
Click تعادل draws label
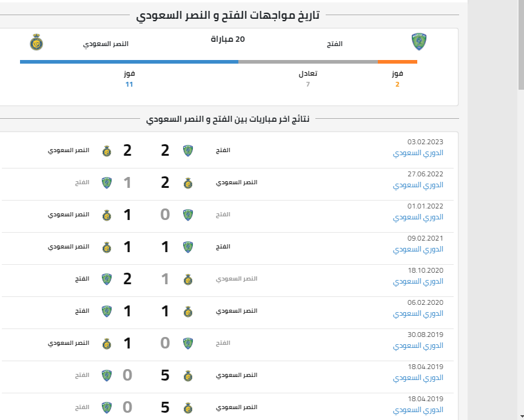307,74
